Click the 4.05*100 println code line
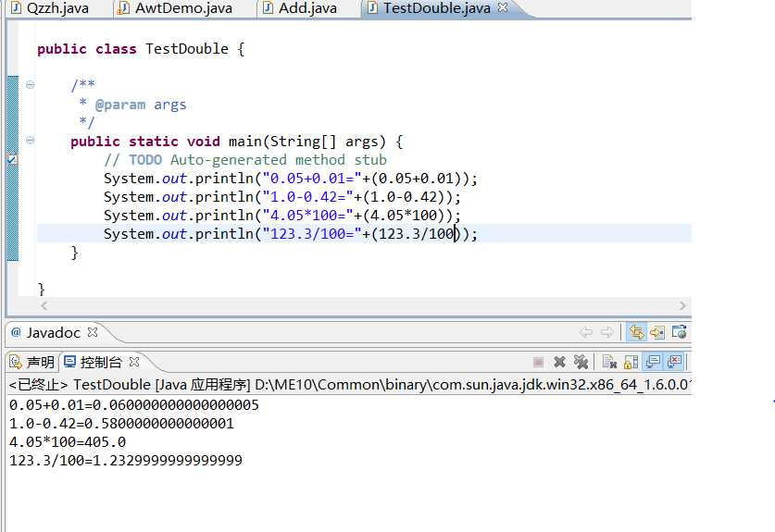The image size is (775, 532). click(282, 215)
